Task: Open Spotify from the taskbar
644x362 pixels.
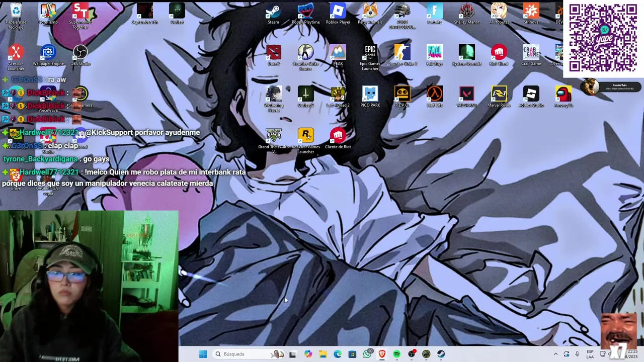Action: (x=397, y=354)
